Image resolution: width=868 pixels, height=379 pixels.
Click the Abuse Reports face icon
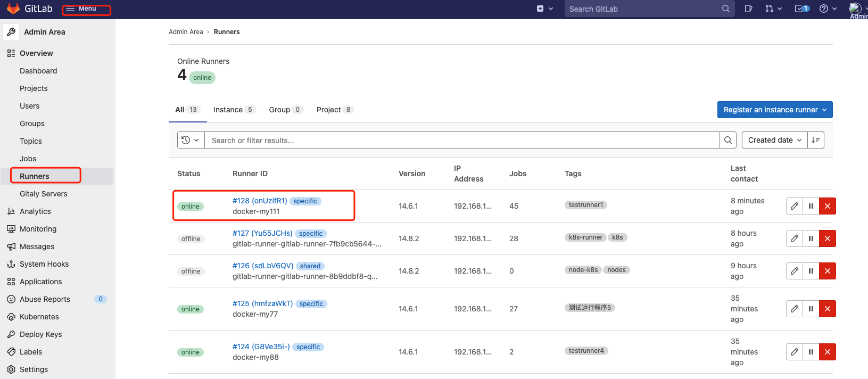coord(11,299)
